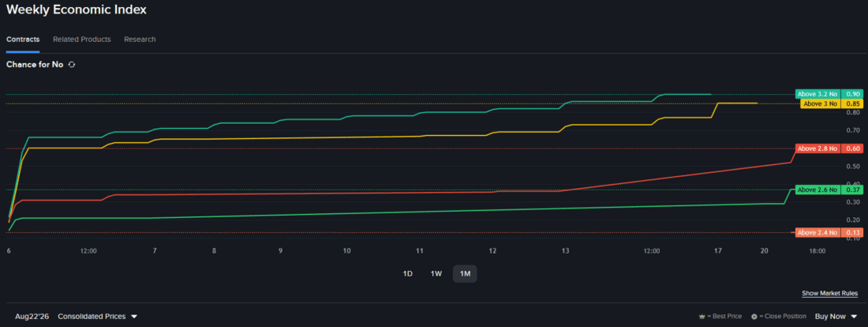The width and height of the screenshot is (868, 327).
Task: Click the 0.90 price tag
Action: (852, 94)
